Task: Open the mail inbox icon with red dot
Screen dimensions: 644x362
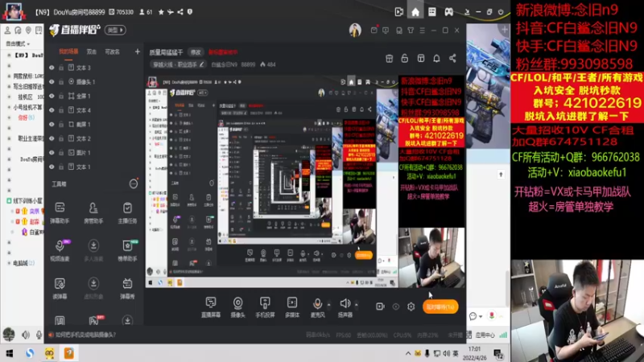Action: point(374,31)
